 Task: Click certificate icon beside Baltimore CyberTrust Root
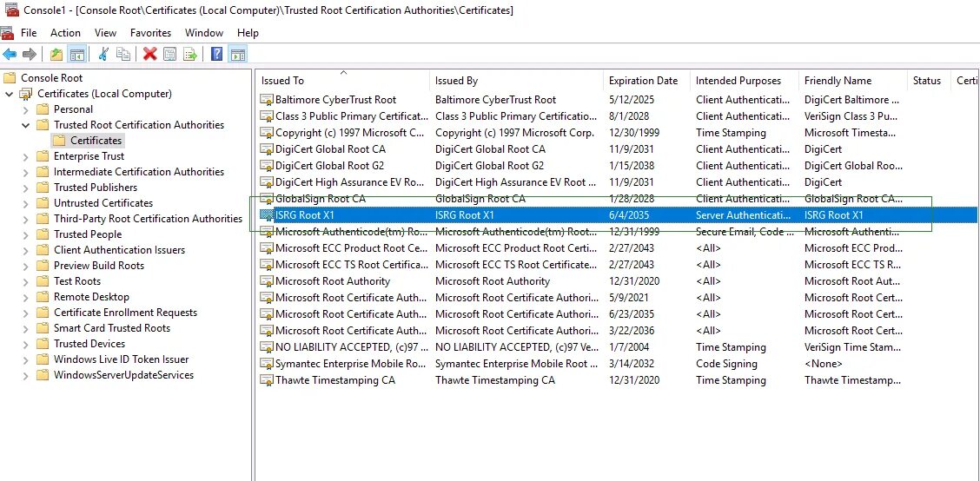(x=267, y=99)
